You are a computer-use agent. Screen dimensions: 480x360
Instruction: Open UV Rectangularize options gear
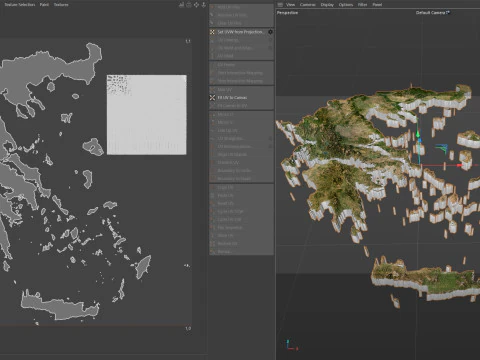coord(270,146)
